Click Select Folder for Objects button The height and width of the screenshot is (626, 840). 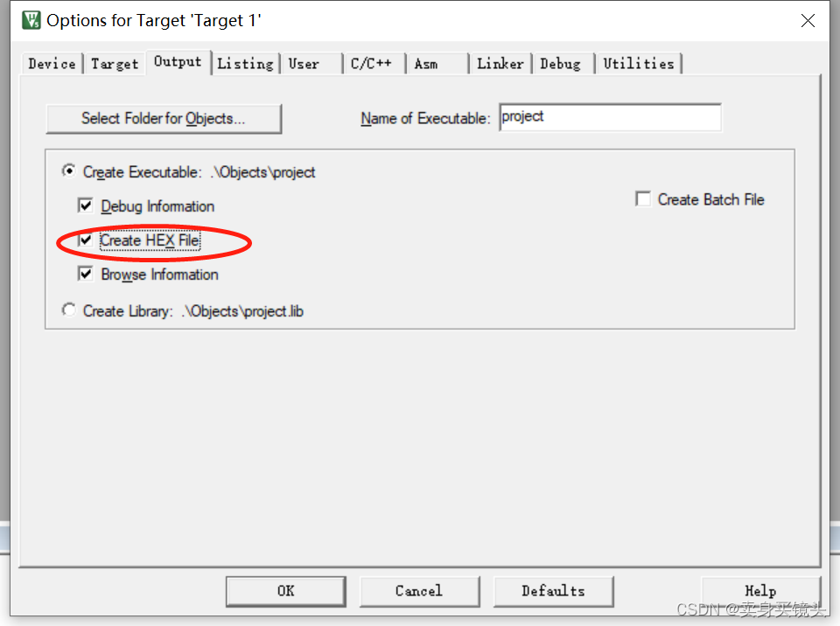coord(164,118)
